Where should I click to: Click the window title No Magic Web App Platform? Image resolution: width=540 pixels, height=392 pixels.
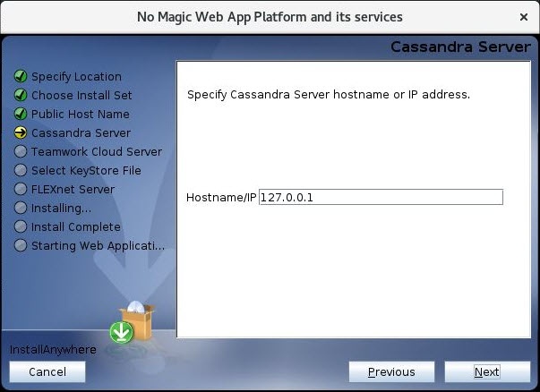tap(270, 17)
